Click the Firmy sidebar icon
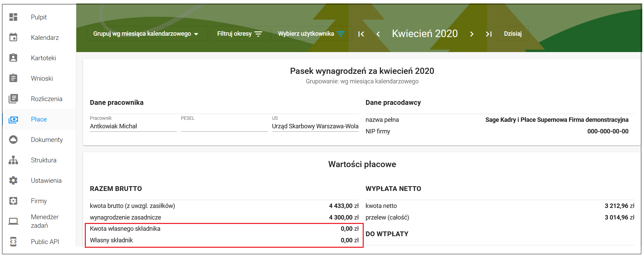This screenshot has height=259, width=644. (x=13, y=201)
